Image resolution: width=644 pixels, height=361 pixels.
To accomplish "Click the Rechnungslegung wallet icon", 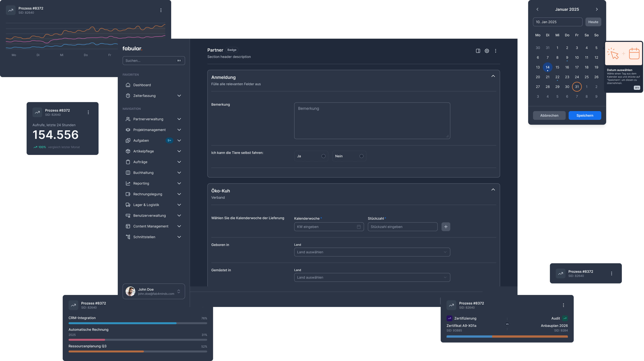I will (128, 194).
